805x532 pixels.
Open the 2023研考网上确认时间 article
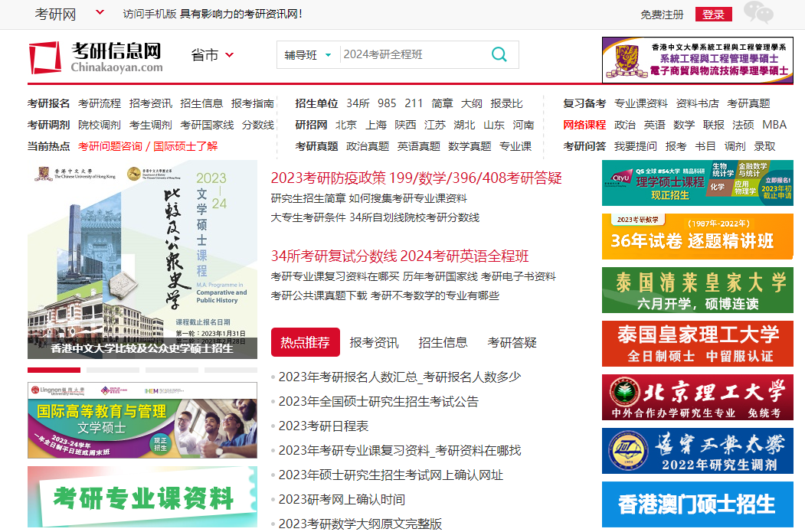point(342,500)
